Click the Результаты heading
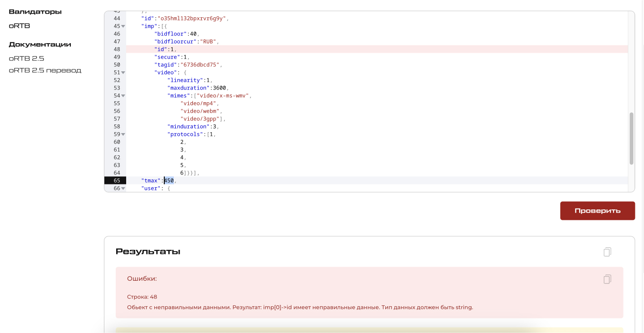The width and height of the screenshot is (644, 333). point(148,252)
